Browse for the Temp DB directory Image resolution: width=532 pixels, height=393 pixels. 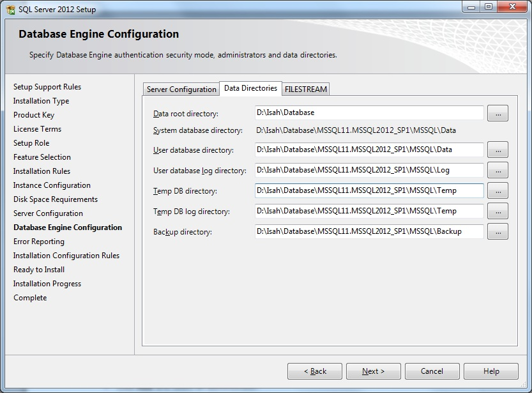(x=498, y=190)
